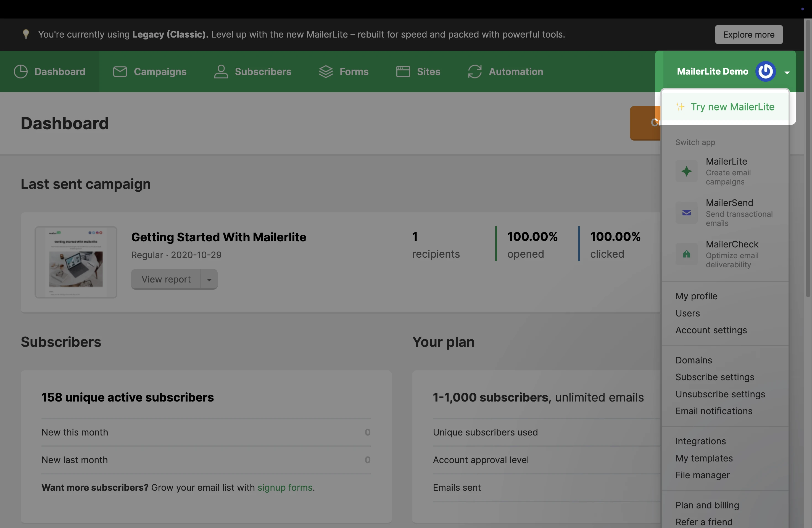The image size is (812, 528).
Task: Open Account settings from the menu
Action: [711, 330]
